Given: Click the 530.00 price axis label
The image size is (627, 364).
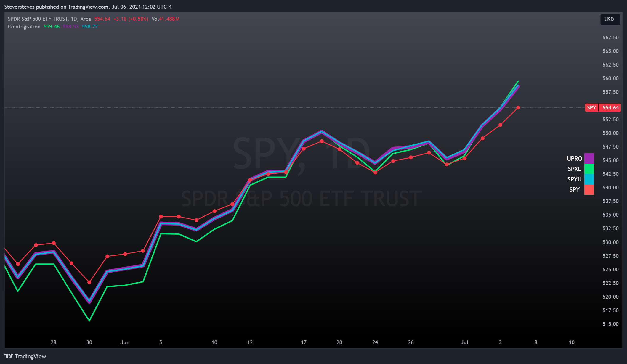Looking at the screenshot, I should pos(610,242).
